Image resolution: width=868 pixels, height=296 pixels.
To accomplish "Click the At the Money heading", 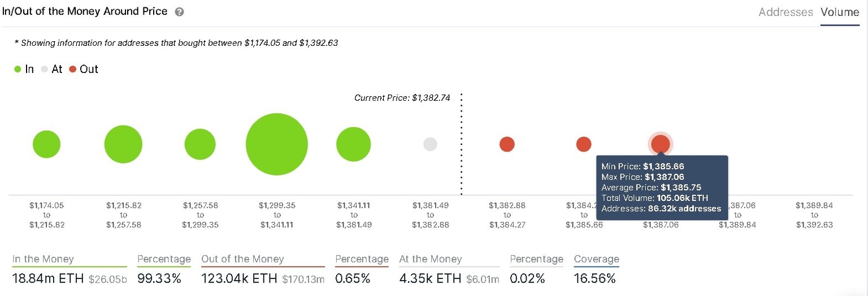I will pyautogui.click(x=431, y=259).
